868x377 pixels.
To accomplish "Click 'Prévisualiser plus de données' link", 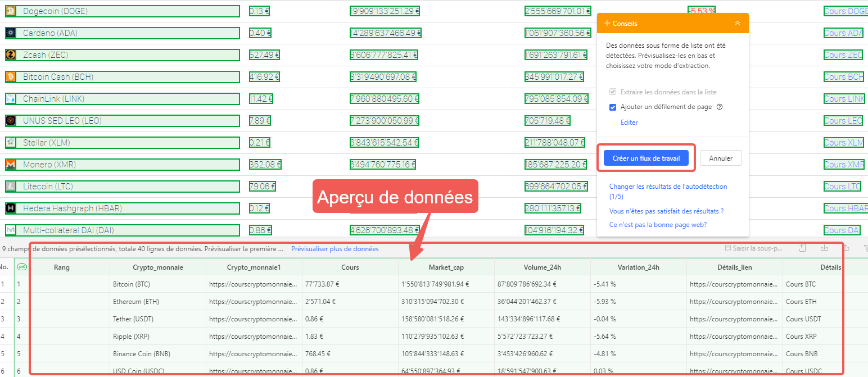I will click(334, 249).
